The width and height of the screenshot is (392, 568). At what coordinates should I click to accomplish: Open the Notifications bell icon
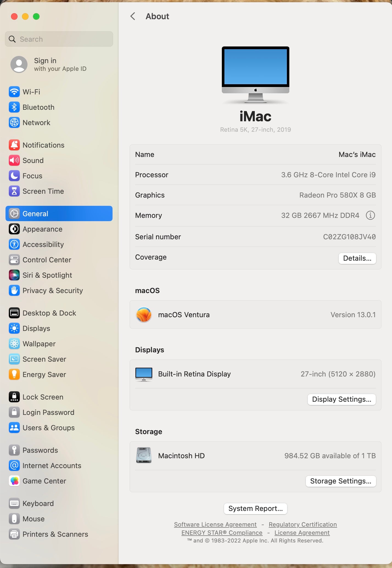pyautogui.click(x=14, y=145)
